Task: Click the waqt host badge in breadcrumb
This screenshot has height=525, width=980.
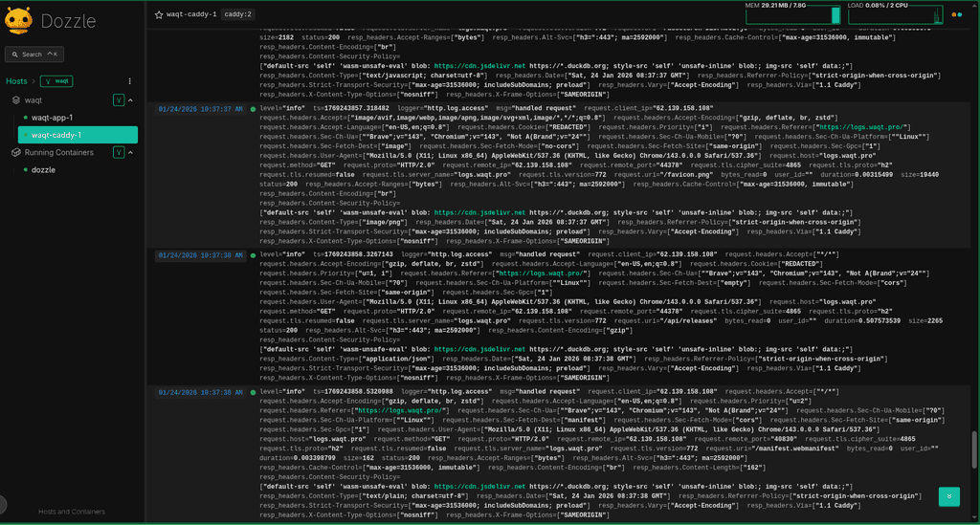Action: pos(56,81)
